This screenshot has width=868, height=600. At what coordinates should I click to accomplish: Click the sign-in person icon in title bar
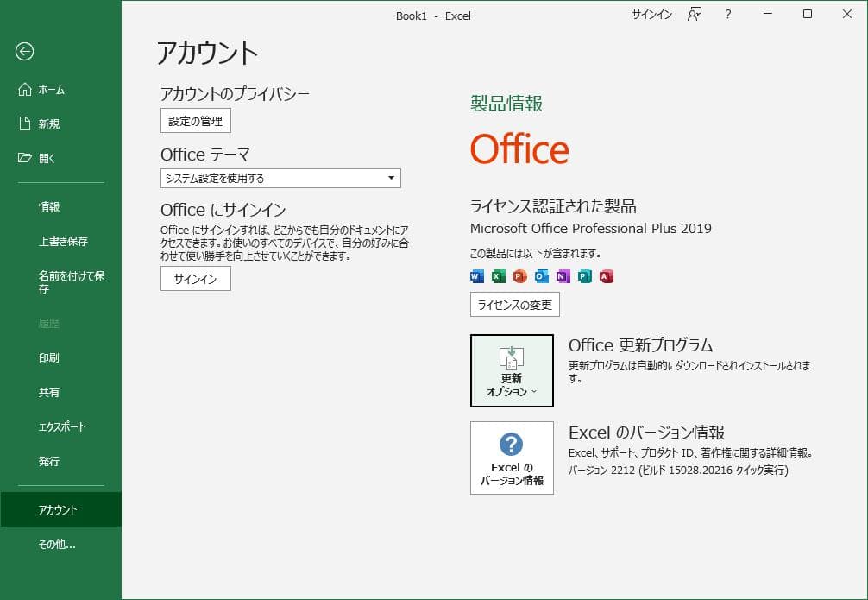[694, 15]
